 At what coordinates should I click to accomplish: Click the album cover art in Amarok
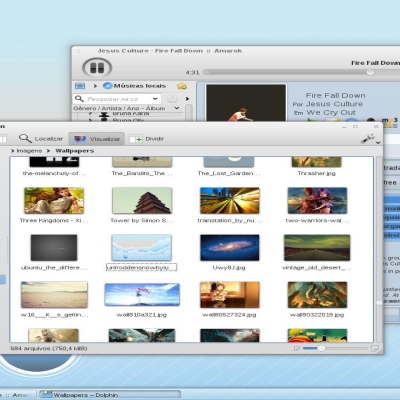pyautogui.click(x=246, y=103)
